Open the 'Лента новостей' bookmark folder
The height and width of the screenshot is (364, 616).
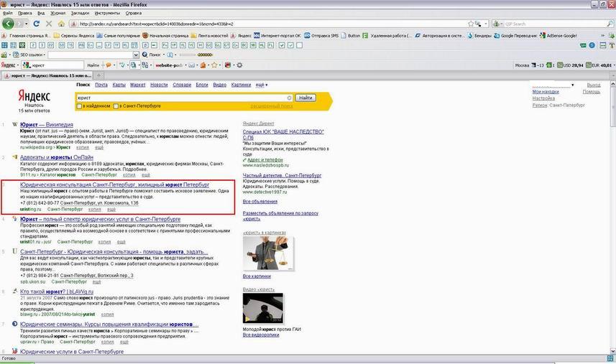point(209,36)
